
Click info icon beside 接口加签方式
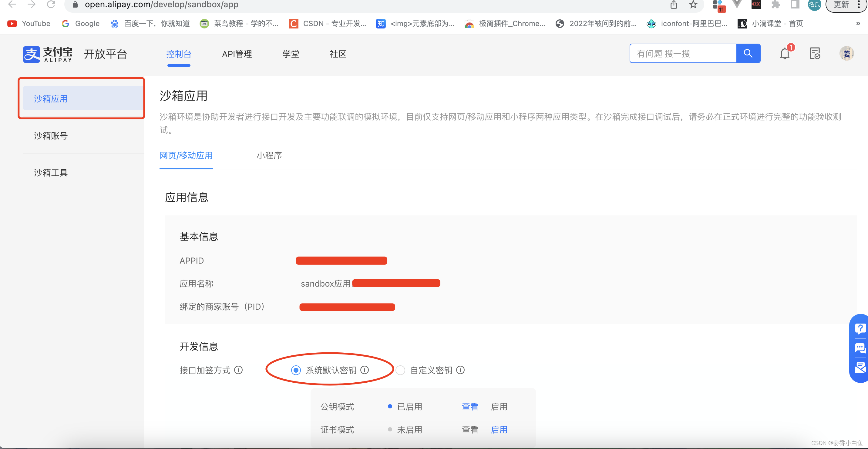[x=239, y=370]
